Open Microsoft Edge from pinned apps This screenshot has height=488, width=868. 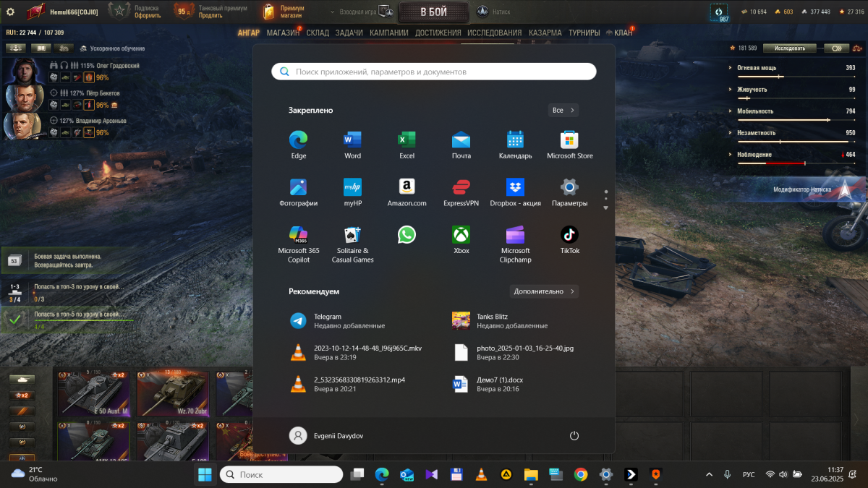[298, 140]
